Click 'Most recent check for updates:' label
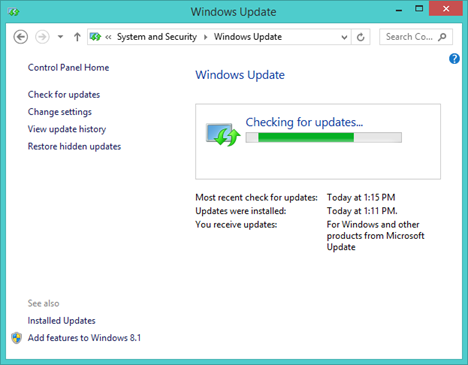This screenshot has width=468, height=365. [x=256, y=197]
